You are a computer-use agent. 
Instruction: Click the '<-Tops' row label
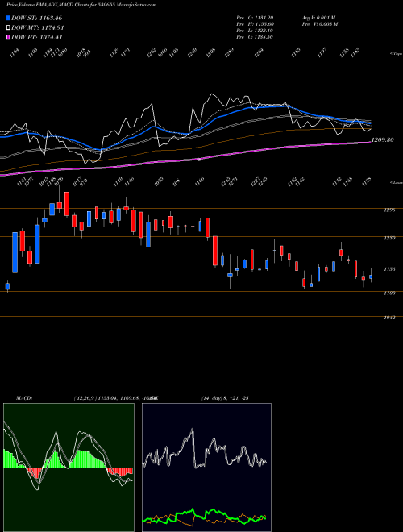coord(397,54)
